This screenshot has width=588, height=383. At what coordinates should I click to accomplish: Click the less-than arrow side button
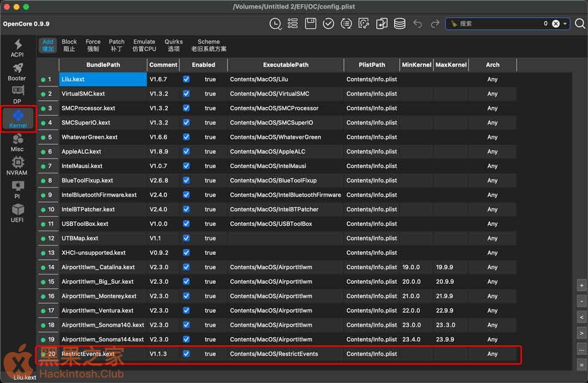[581, 318]
